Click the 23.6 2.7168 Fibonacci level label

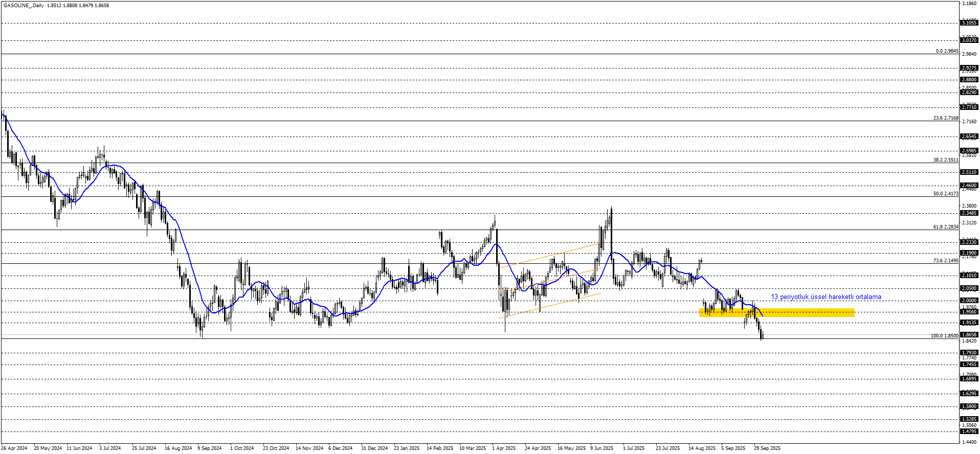point(945,118)
